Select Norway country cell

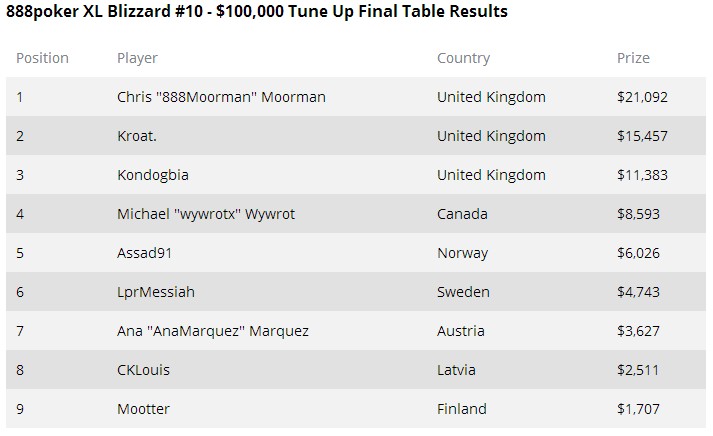click(x=462, y=253)
